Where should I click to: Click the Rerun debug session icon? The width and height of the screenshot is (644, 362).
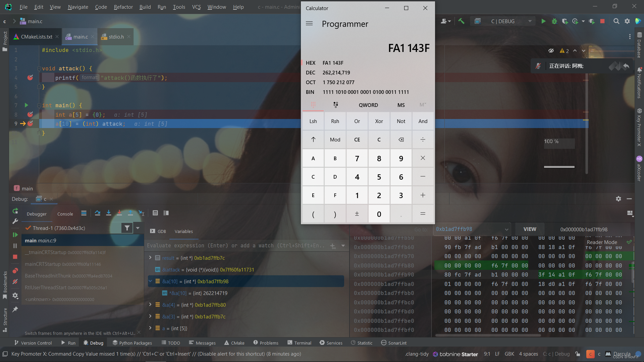(15, 211)
